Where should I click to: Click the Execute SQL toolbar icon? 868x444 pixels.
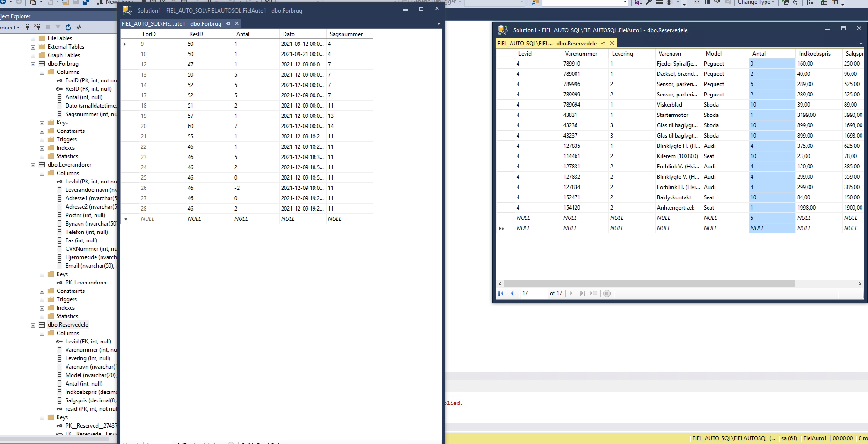pos(786,2)
